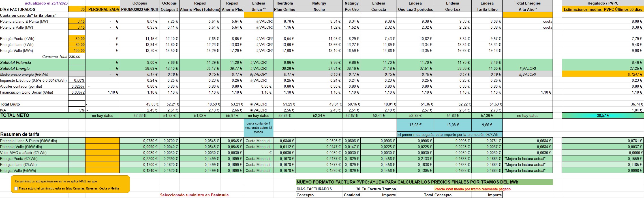Select the Iberdrola 'Plan Online' header

point(284,9)
